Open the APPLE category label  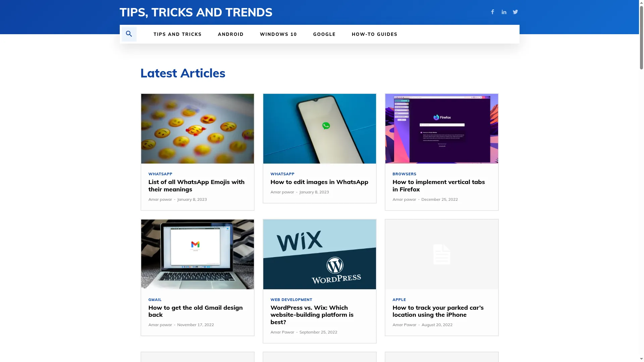click(399, 300)
